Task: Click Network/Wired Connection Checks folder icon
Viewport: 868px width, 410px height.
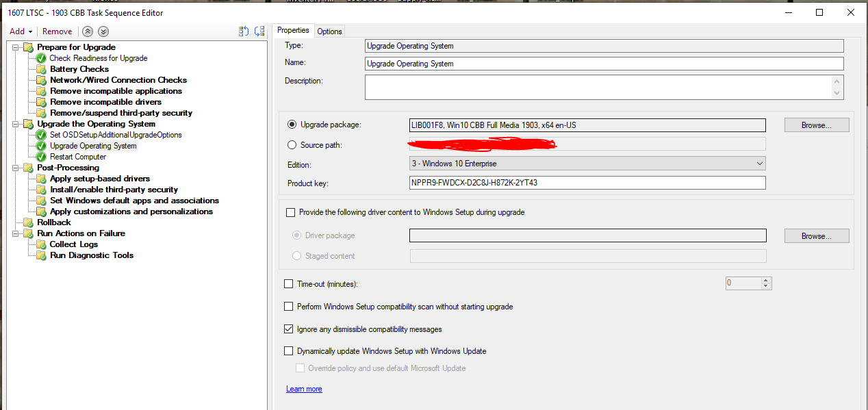Action: tap(41, 80)
